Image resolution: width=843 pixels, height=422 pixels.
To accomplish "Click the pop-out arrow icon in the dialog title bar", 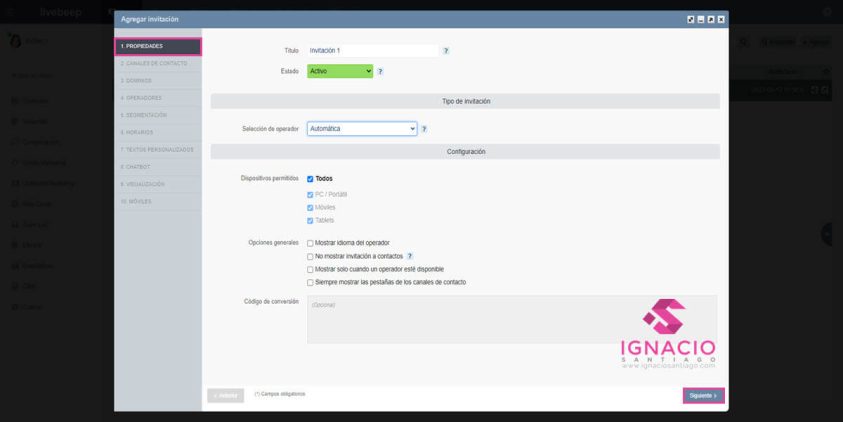I will 711,19.
